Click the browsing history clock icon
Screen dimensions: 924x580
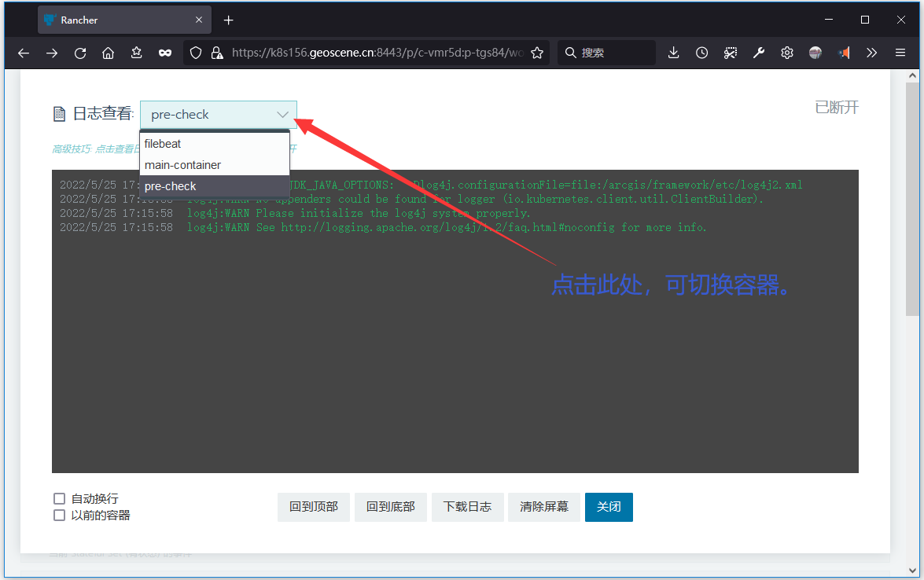[701, 53]
